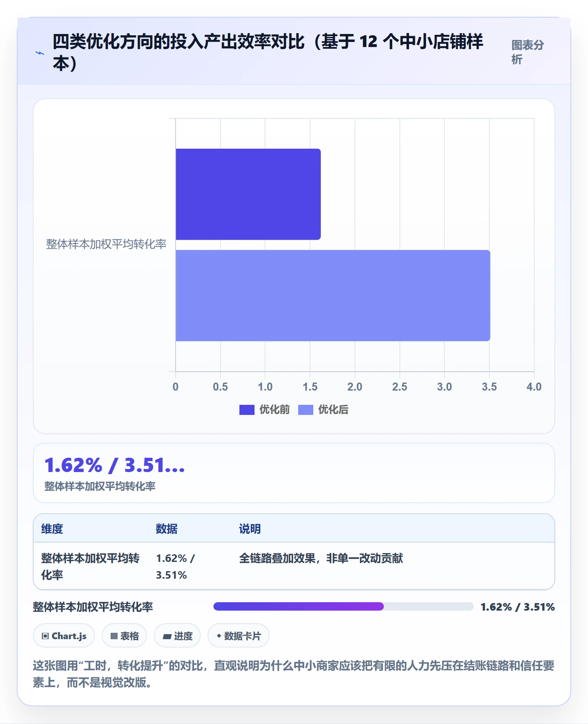Click the large 1.62% / 3.51… stat value
588x724 pixels.
pyautogui.click(x=115, y=465)
